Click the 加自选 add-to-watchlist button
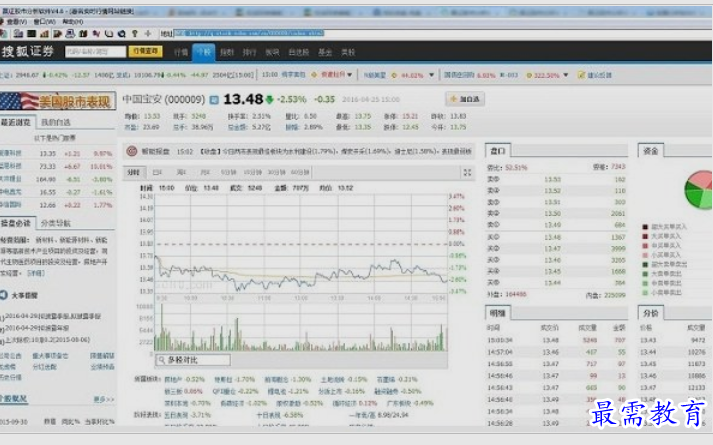 click(465, 99)
